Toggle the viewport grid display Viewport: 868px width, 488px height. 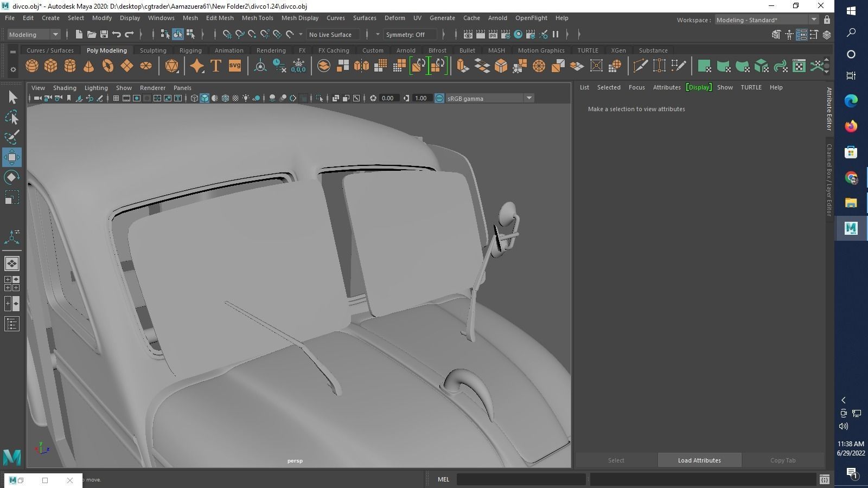point(116,98)
